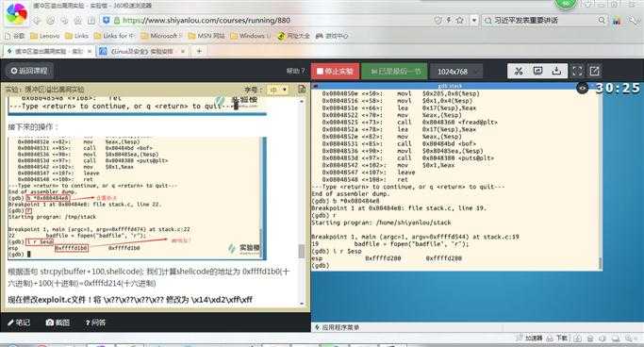Toggle the eye icon beside the 30:25 timer
Screen dimensions: 644x347
pyautogui.click(x=583, y=88)
